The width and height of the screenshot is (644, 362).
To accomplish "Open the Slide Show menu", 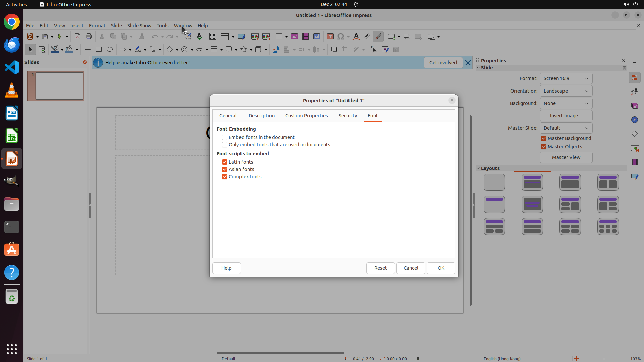I will click(139, 26).
